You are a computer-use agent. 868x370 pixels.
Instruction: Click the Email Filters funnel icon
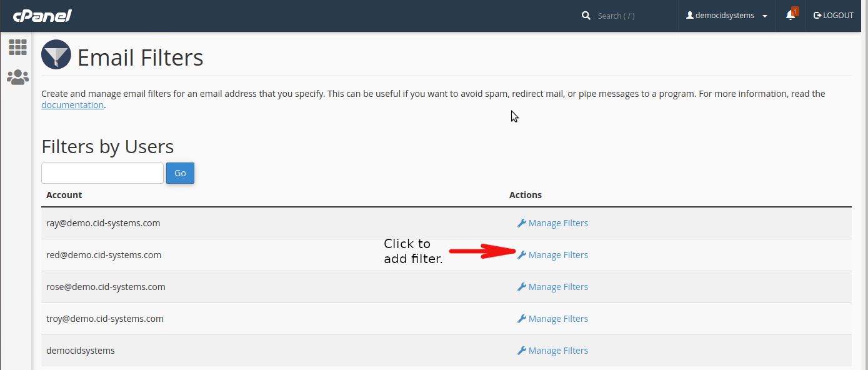click(x=56, y=54)
